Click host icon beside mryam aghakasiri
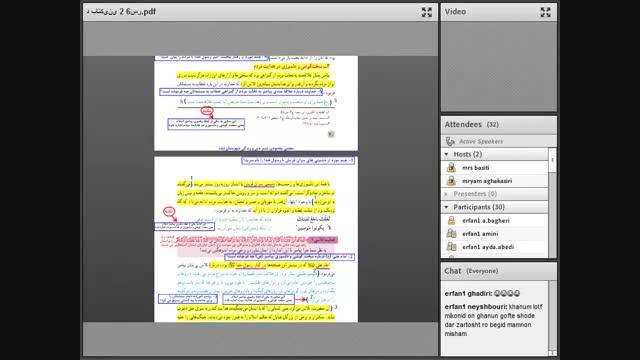Screen dimensions: 640x360 point(451,180)
